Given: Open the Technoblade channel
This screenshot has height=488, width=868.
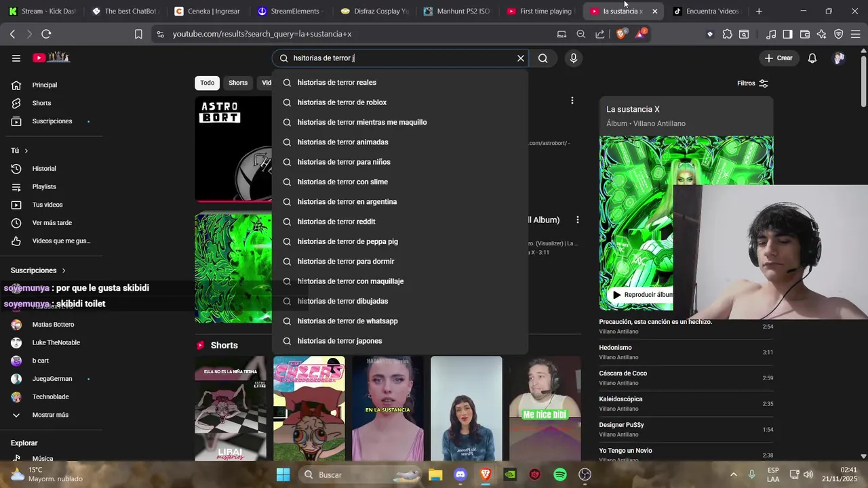Looking at the screenshot, I should pyautogui.click(x=51, y=396).
